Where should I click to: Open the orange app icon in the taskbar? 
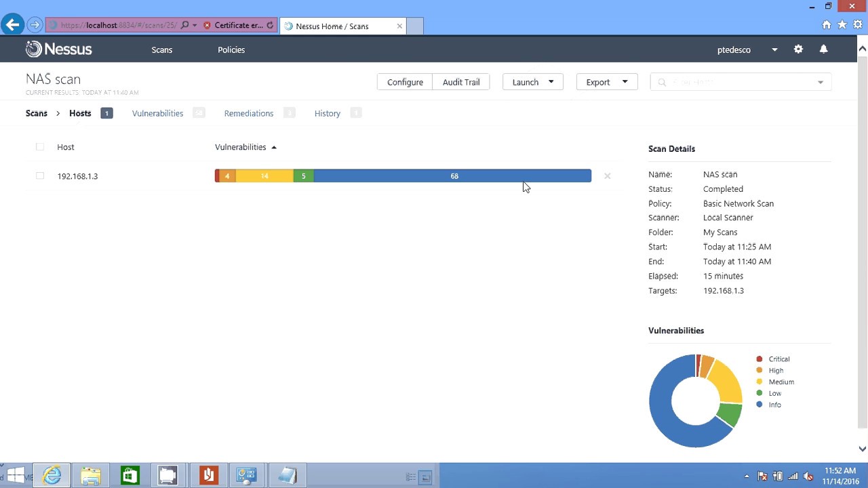[x=208, y=476]
